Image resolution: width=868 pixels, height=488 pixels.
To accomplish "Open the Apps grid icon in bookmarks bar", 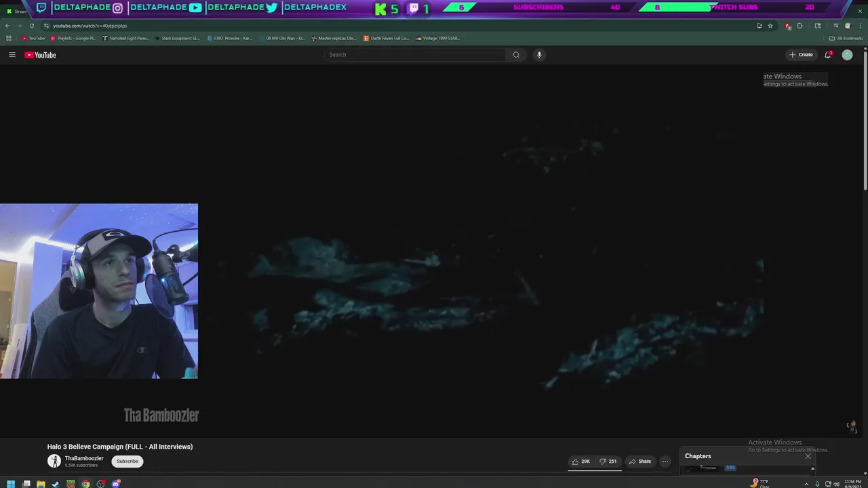I will 7,38.
